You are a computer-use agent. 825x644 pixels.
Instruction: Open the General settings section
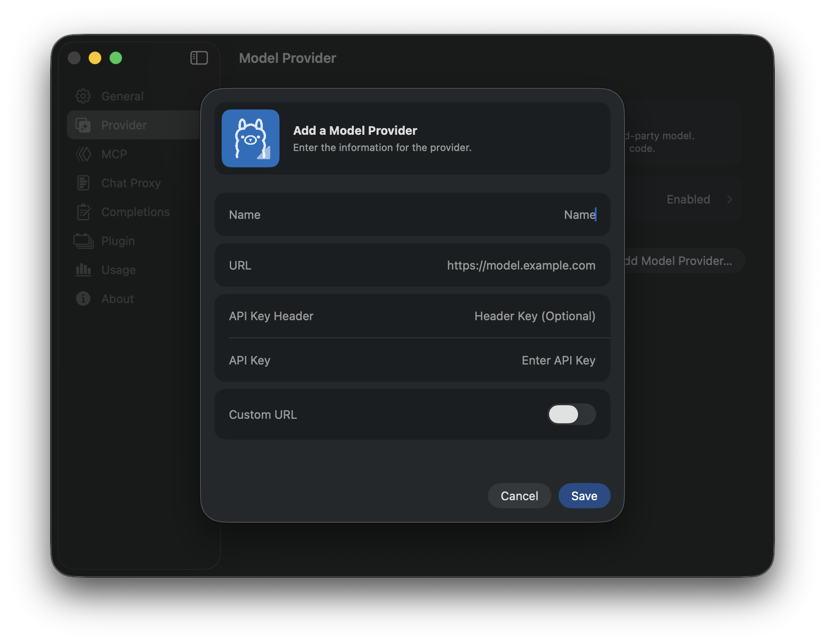(x=122, y=96)
